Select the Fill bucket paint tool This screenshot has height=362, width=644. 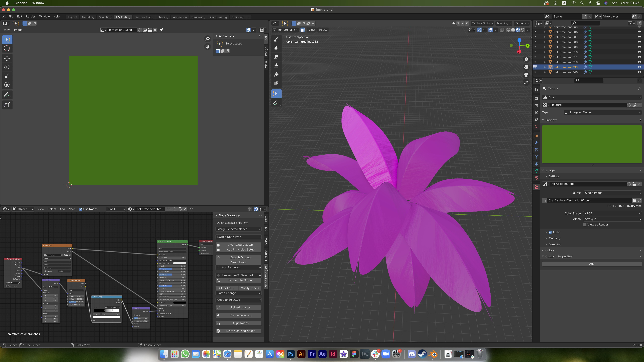coord(276,74)
